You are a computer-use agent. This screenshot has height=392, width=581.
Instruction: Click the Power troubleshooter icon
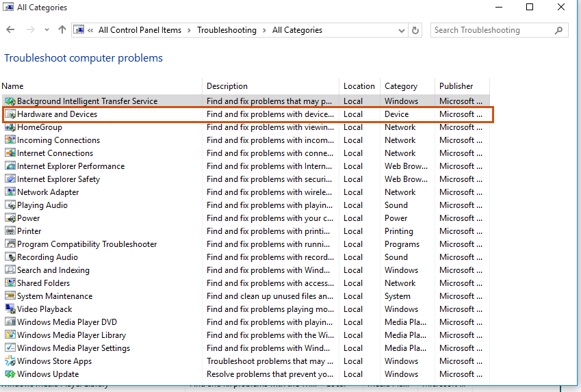click(x=10, y=218)
